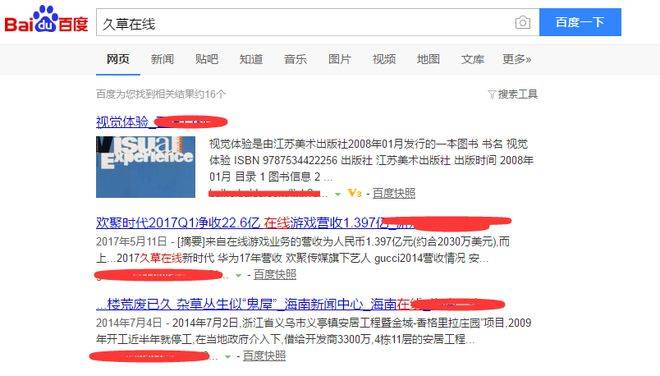Select the 图片 tab
The image size is (660, 376).
(340, 59)
